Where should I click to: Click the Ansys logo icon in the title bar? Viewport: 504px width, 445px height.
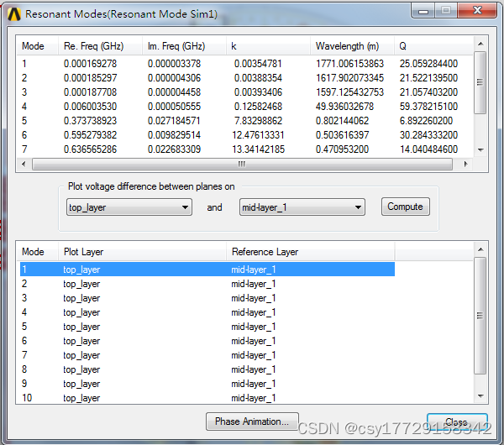click(14, 14)
